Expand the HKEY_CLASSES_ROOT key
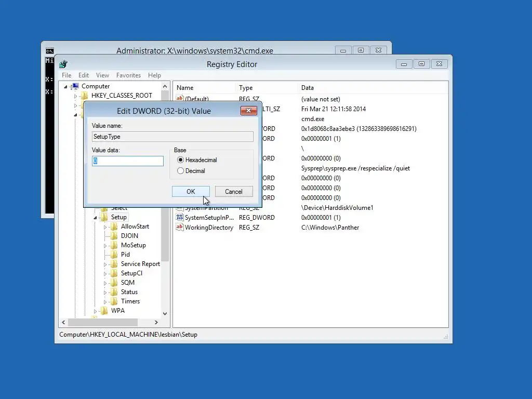The image size is (532, 399). (x=75, y=96)
